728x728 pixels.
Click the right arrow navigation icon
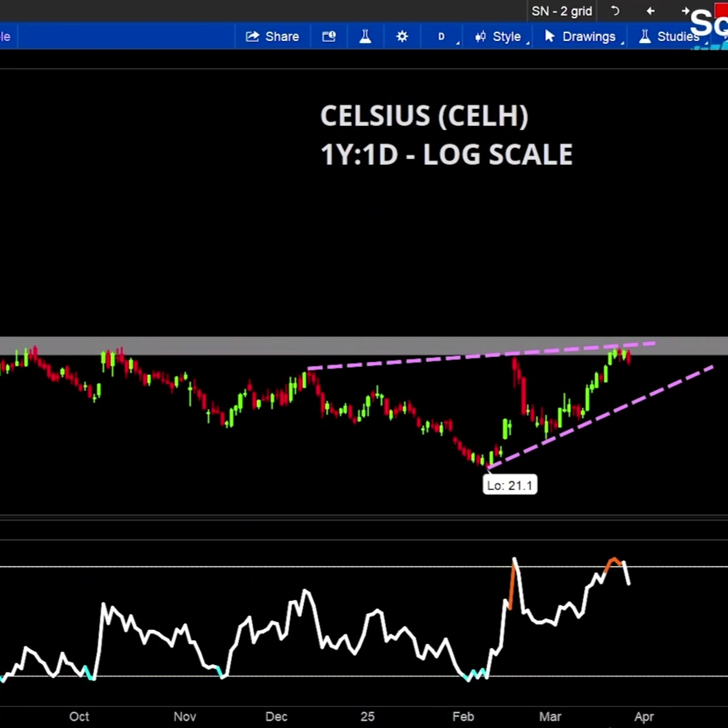pos(685,11)
